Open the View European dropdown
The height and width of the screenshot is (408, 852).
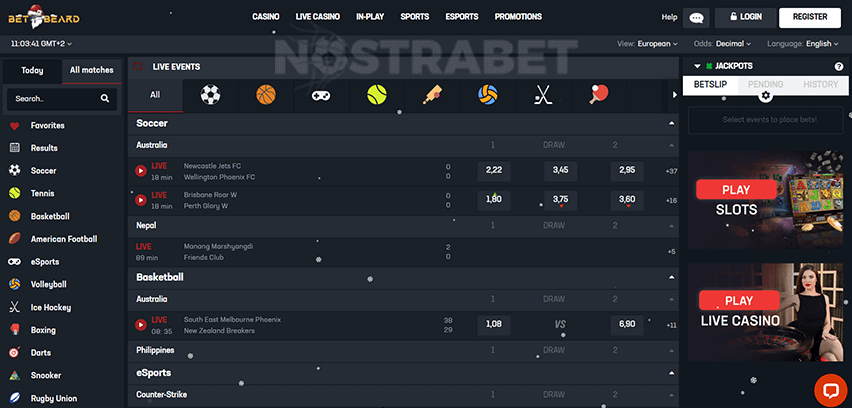(648, 44)
